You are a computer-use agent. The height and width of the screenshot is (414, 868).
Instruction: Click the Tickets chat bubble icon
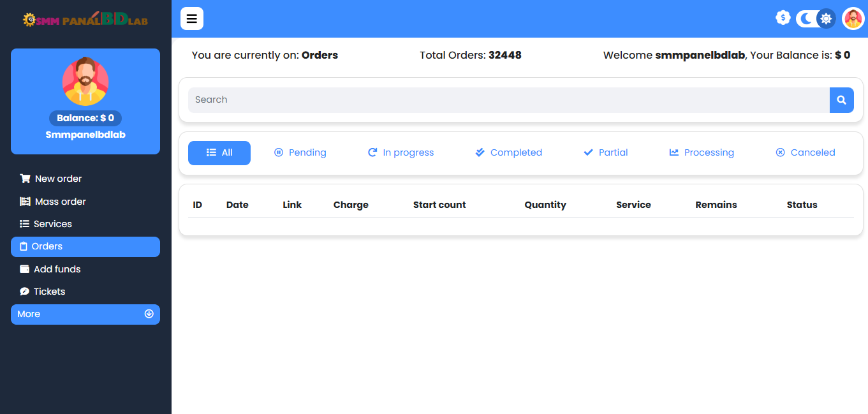[25, 292]
